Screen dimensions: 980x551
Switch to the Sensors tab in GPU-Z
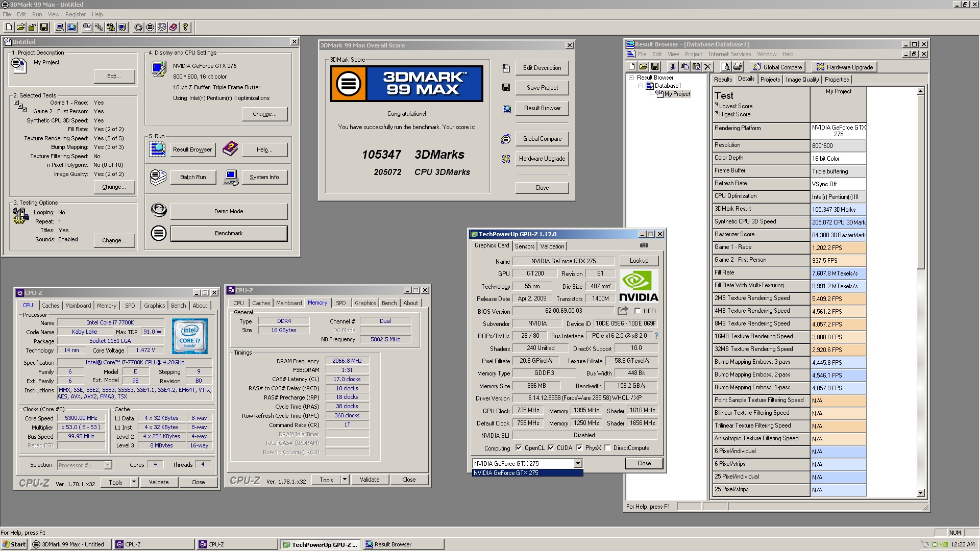pyautogui.click(x=525, y=246)
